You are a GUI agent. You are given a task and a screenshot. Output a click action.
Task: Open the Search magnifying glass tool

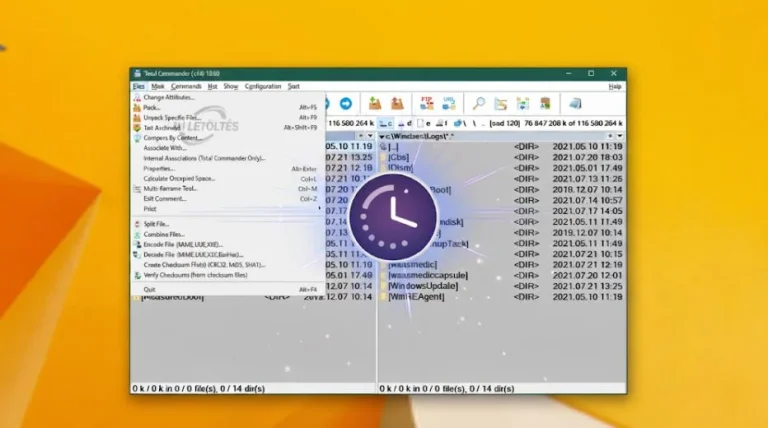coord(478,103)
